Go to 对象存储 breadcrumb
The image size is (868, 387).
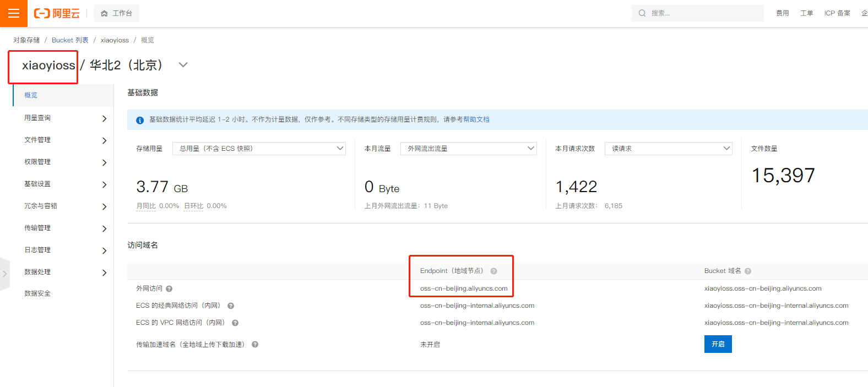[x=26, y=40]
